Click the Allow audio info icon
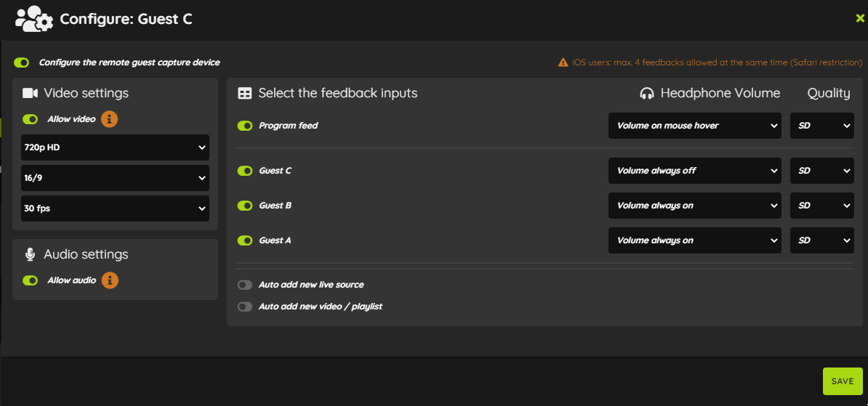Viewport: 868px width, 406px height. pyautogui.click(x=110, y=280)
